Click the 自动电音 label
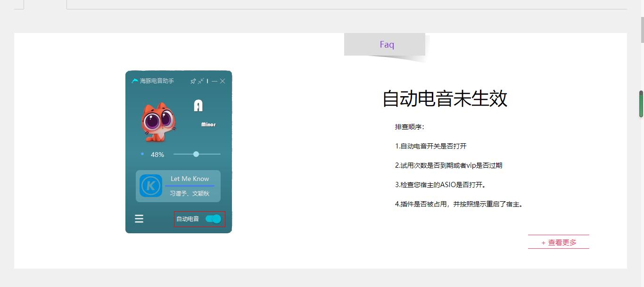The image size is (644, 287). click(188, 219)
